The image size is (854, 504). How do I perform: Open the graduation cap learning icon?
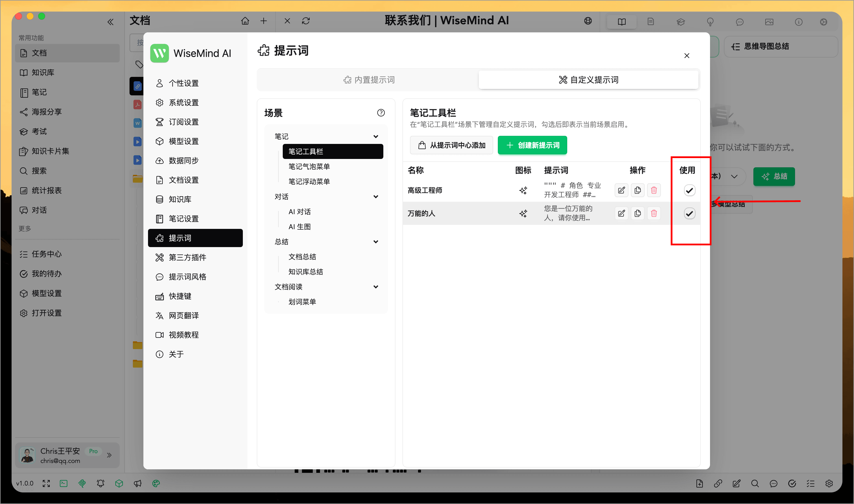(681, 22)
